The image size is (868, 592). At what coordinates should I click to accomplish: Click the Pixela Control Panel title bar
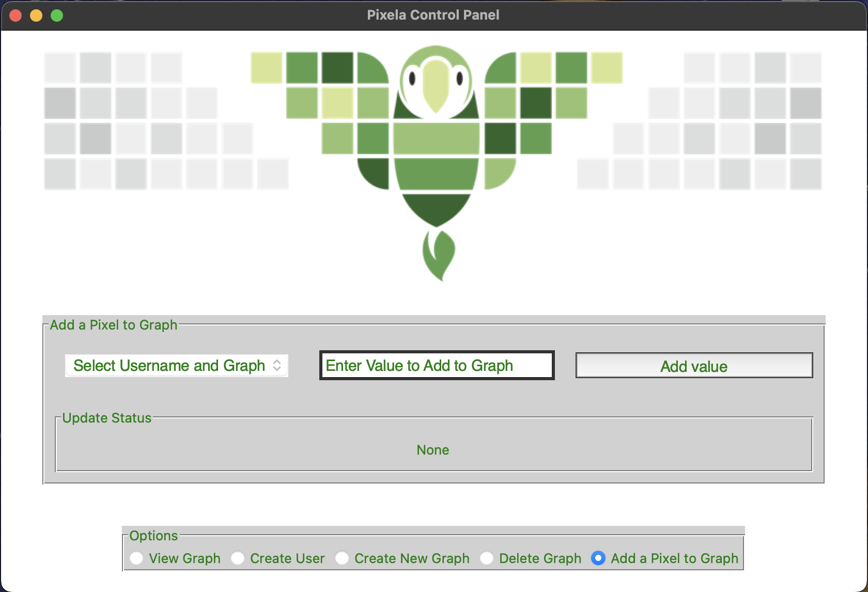tap(434, 14)
